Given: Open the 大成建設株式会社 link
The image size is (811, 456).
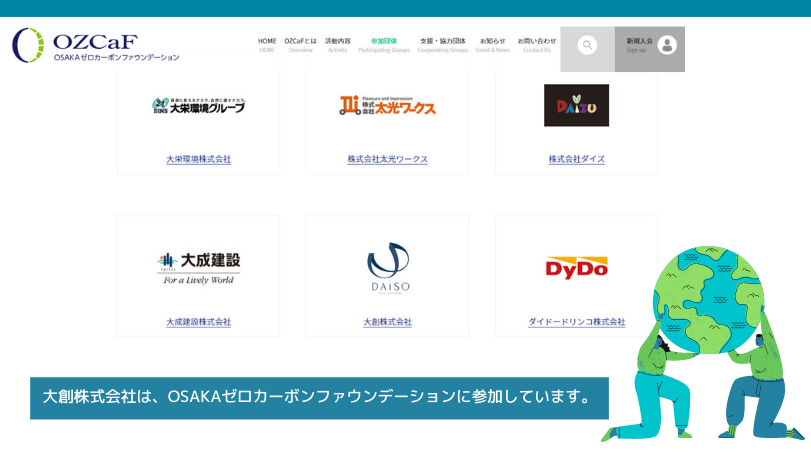Looking at the screenshot, I should (199, 322).
